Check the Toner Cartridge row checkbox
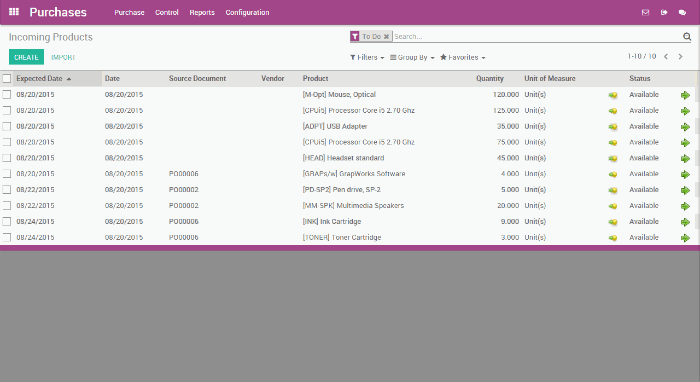 [x=7, y=237]
